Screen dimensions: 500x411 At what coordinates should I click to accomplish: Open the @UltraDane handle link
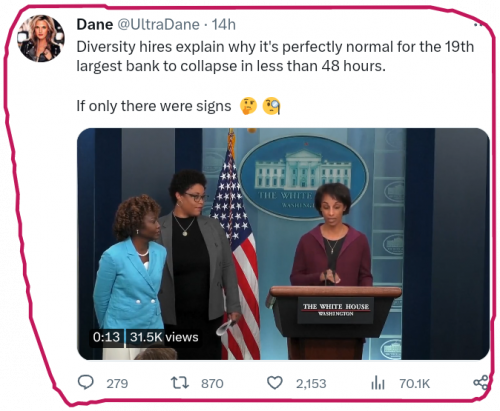pos(159,24)
